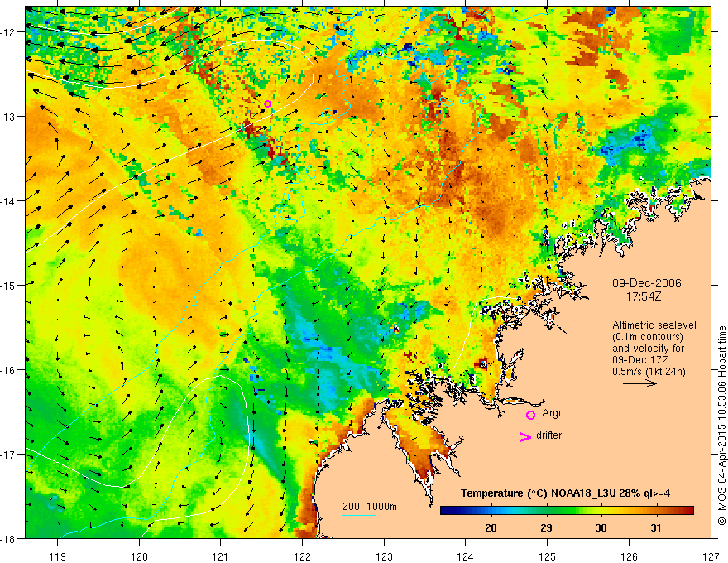Click the green region of colorbar near 29

pos(547,511)
